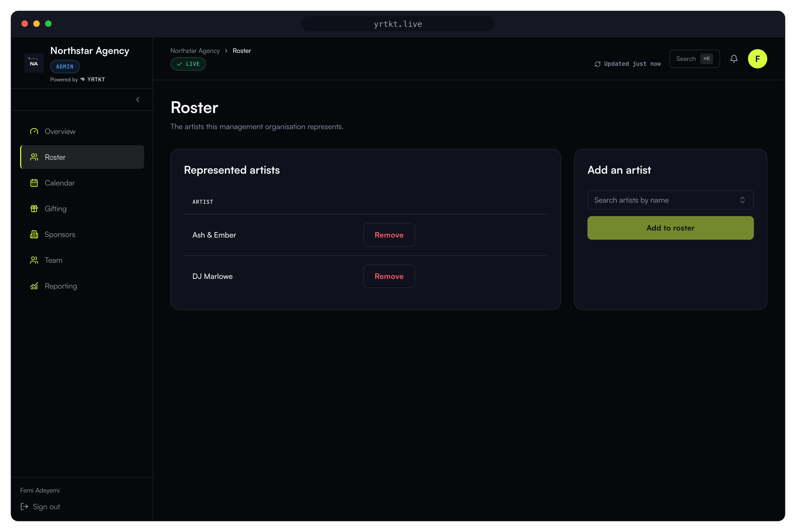Expand artist list using up-down chevrons
Screen dimensions: 796x532
[x=742, y=200]
